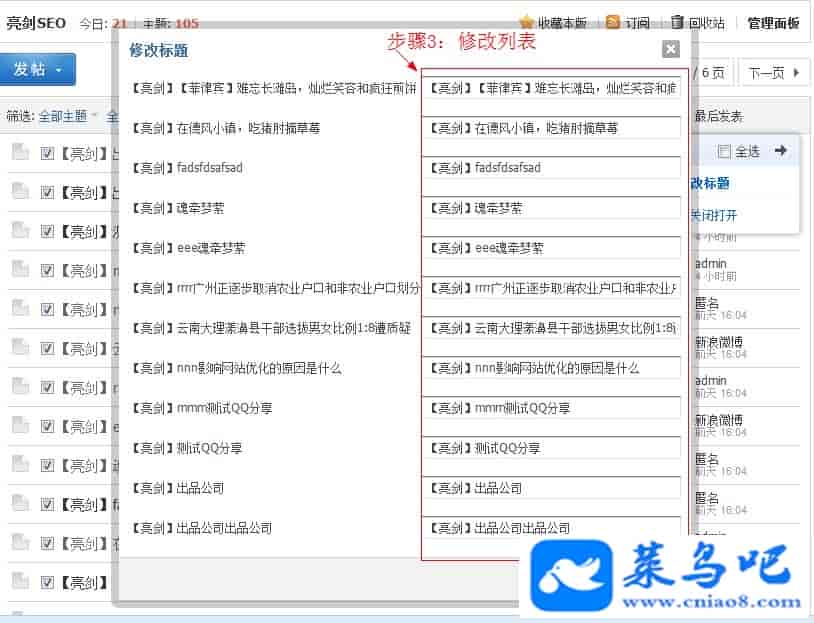The image size is (814, 623).
Task: Click left label 云南大理…男女比例1:8遭质疑
Action: click(270, 328)
